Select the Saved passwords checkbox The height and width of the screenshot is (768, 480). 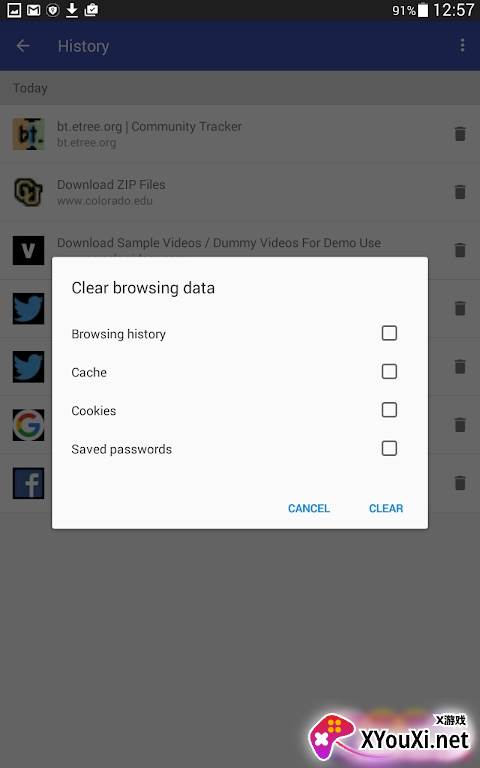(389, 448)
